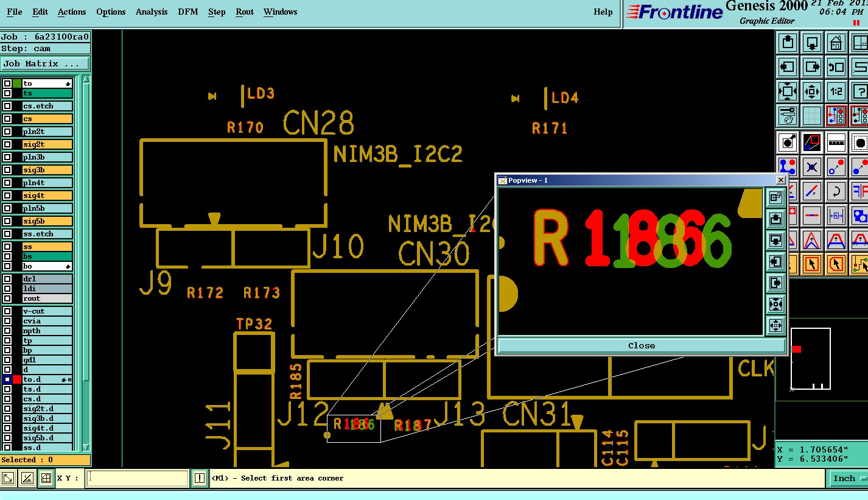
Task: Toggle display checkbox for layer ss.etch
Action: coord(7,234)
